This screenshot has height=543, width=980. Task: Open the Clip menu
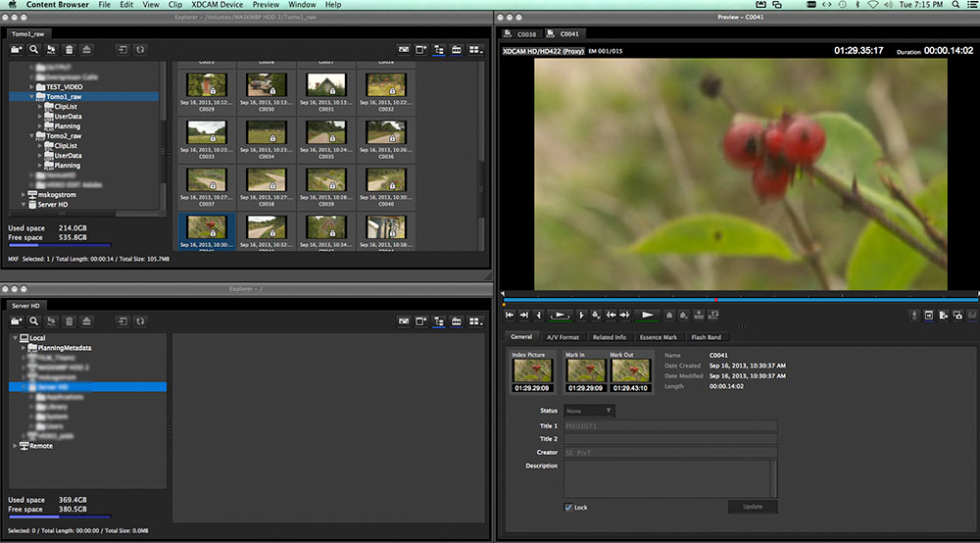[175, 4]
